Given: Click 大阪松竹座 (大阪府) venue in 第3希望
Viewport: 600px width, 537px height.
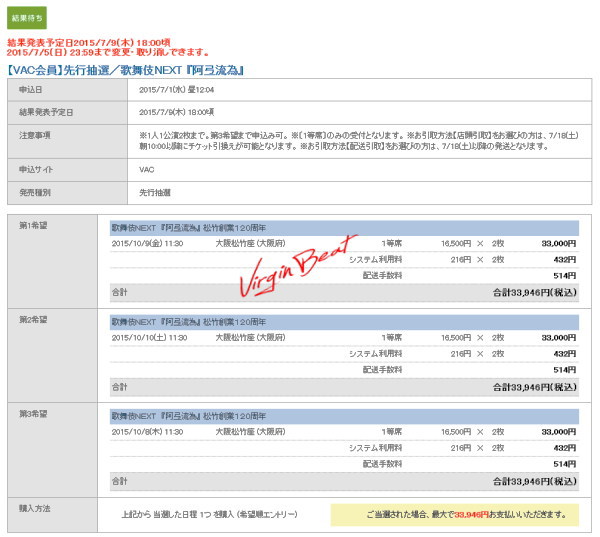Looking at the screenshot, I should pos(250,431).
